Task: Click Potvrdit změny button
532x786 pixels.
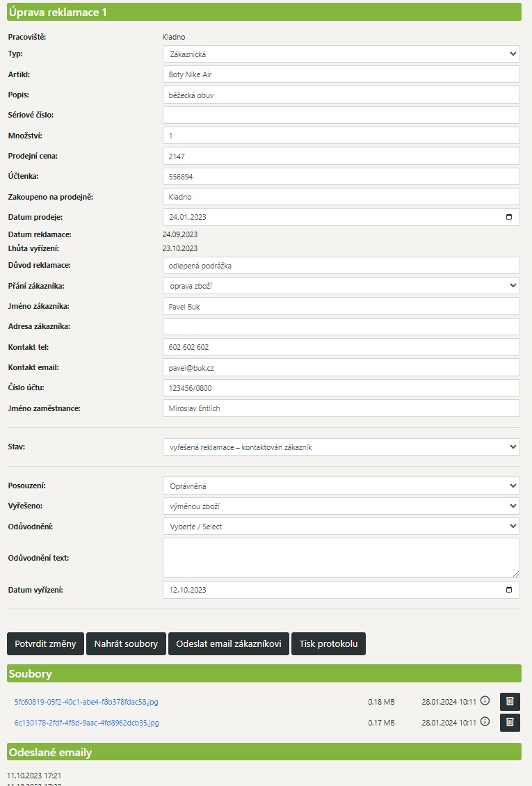Action: (46, 644)
